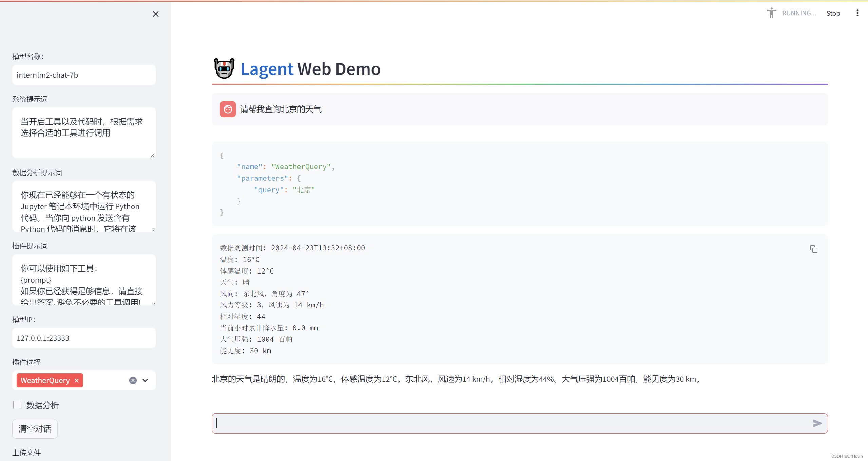
Task: Click the Lagent robot logo
Action: pyautogui.click(x=224, y=68)
